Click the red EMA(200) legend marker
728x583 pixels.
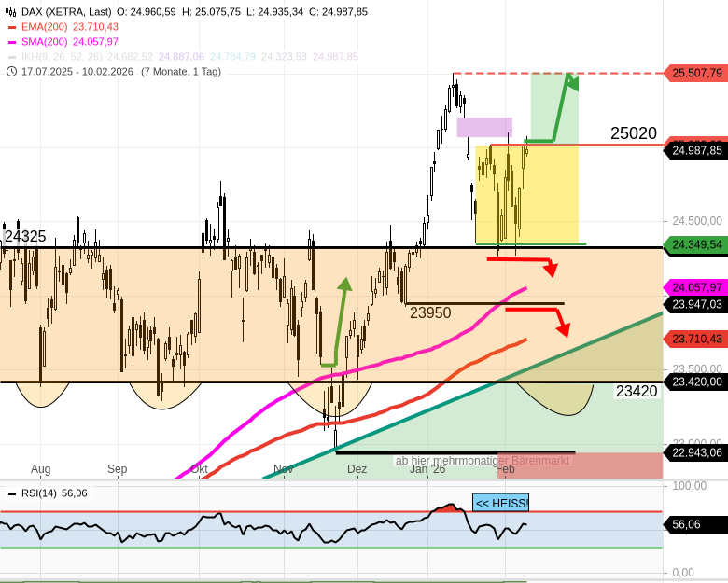coord(11,27)
